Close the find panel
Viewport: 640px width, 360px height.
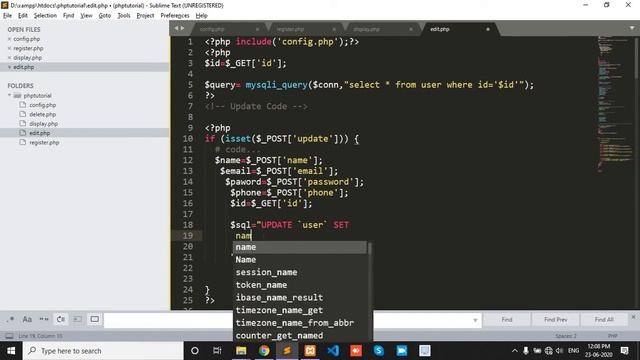(x=633, y=317)
